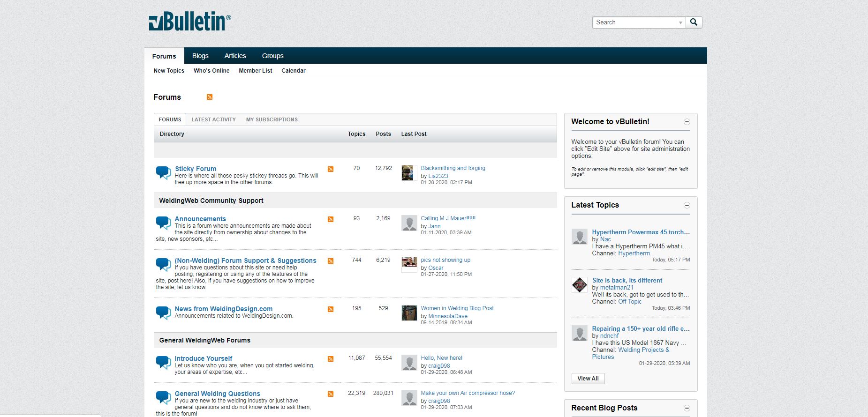Select the FORUMS directory tab
Screen dimensions: 868x417
(170, 119)
